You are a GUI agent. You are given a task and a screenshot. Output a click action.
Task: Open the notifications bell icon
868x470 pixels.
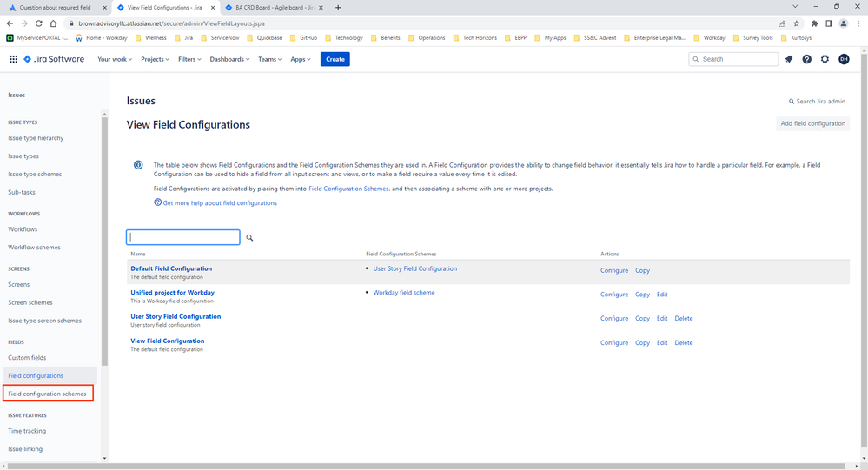pyautogui.click(x=789, y=59)
